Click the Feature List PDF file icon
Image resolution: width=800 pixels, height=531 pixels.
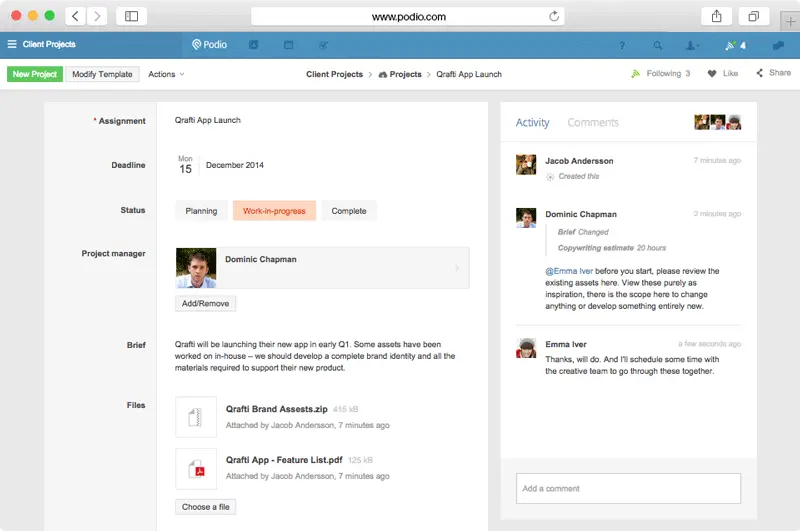(196, 467)
